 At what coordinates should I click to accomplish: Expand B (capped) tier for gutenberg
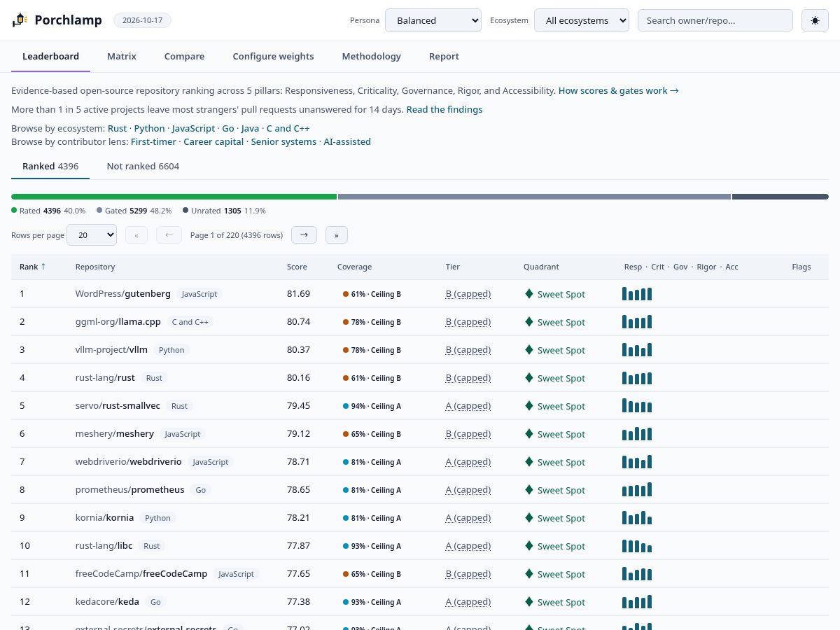pos(468,294)
